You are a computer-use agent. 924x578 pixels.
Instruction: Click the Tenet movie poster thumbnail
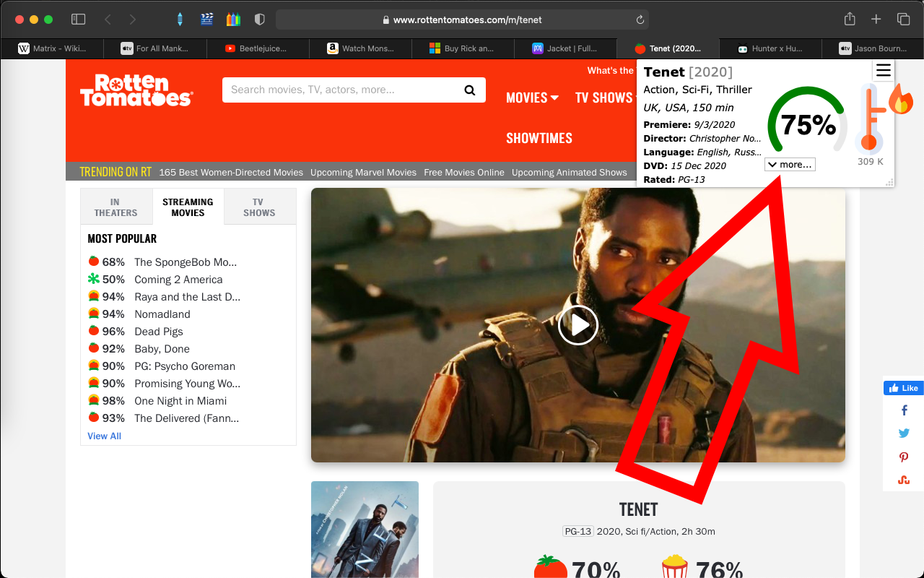coord(365,530)
